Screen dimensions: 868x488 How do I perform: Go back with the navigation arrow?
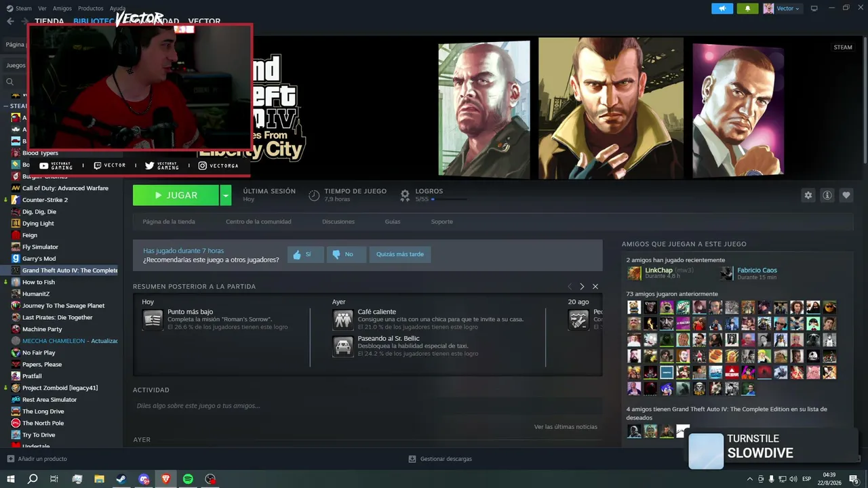click(10, 22)
